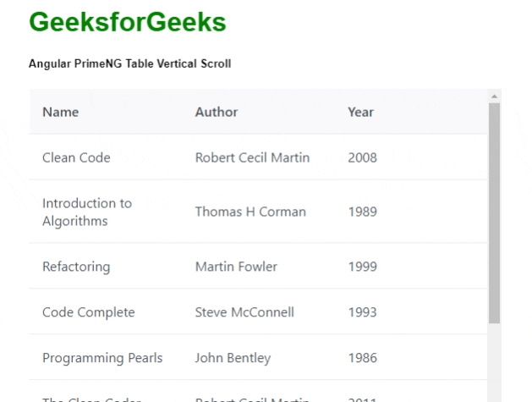532x402 pixels.
Task: Click the year 2008 cell
Action: [x=362, y=157]
